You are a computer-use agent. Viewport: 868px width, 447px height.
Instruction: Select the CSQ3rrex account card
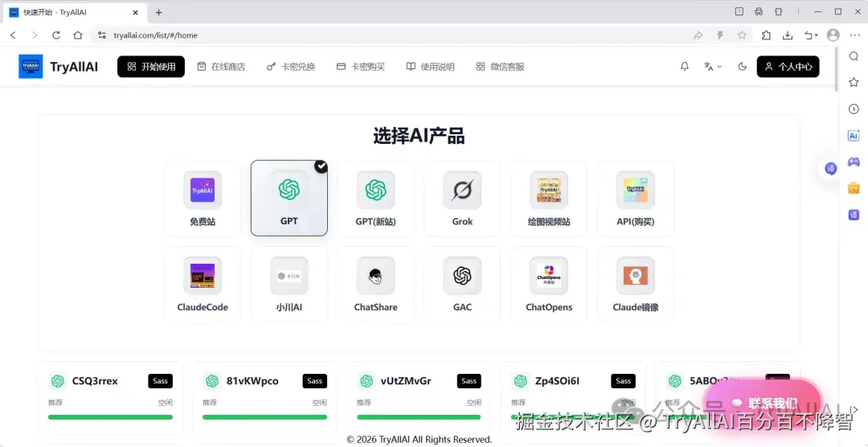[x=110, y=398]
